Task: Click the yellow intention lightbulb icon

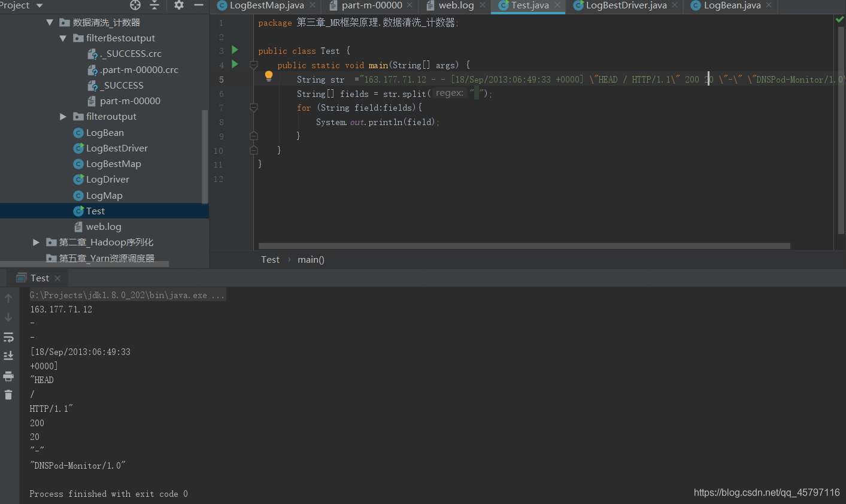Action: (x=269, y=77)
